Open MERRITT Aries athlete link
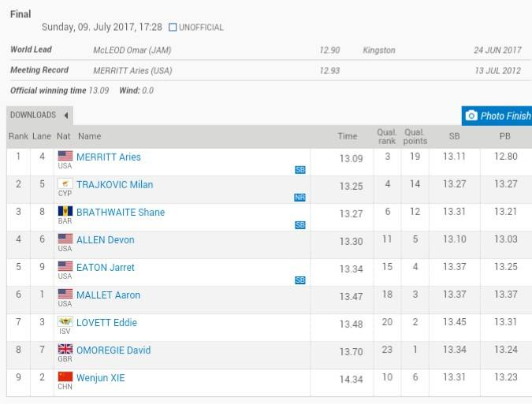532x404 pixels. [x=109, y=158]
